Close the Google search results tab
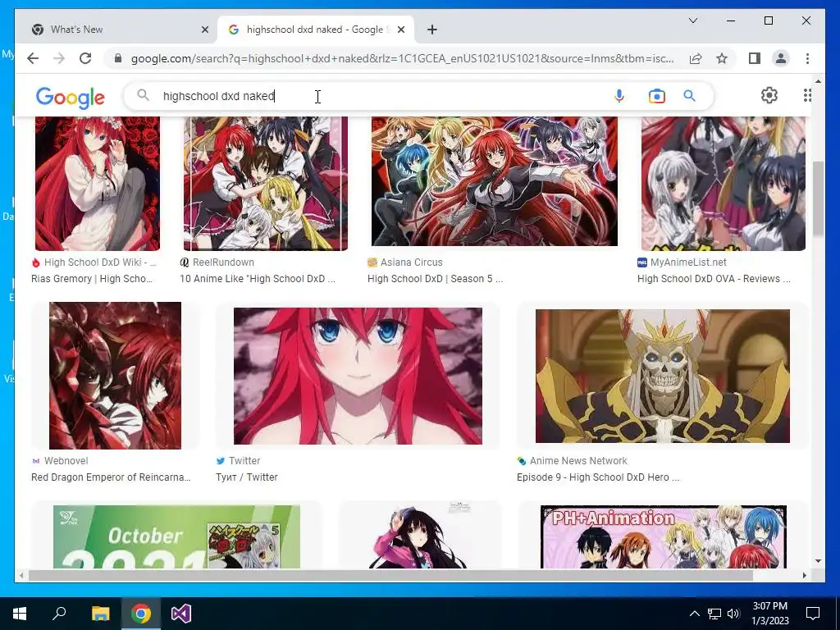This screenshot has width=840, height=630. tap(401, 30)
